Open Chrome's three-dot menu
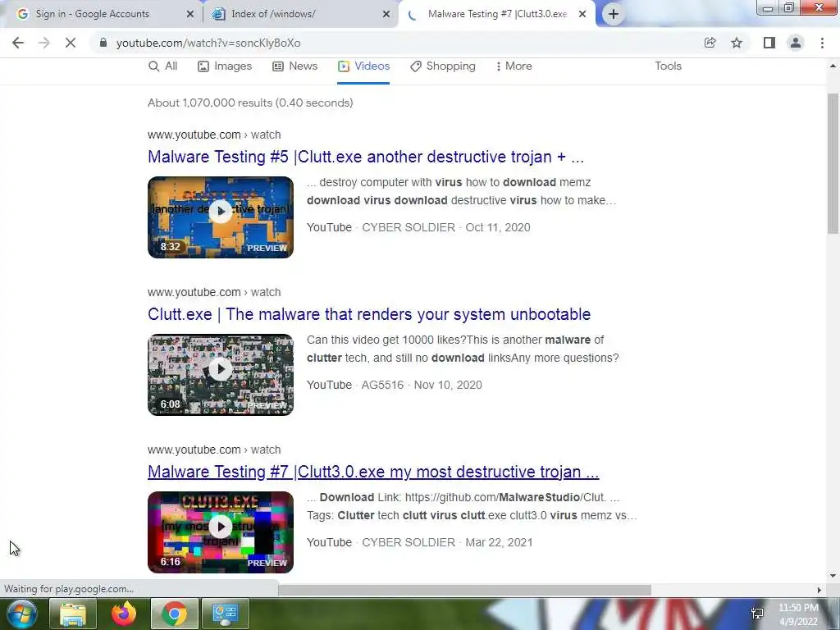This screenshot has height=630, width=840. click(822, 43)
